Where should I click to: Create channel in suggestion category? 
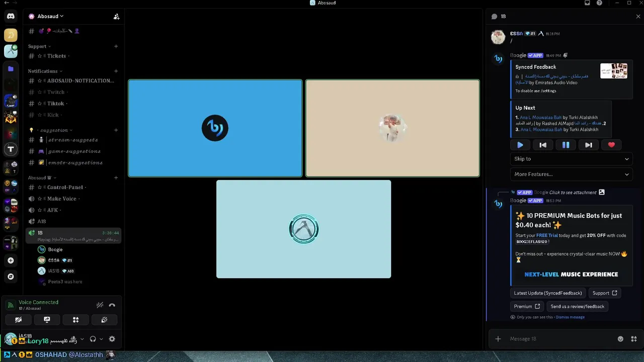click(116, 130)
